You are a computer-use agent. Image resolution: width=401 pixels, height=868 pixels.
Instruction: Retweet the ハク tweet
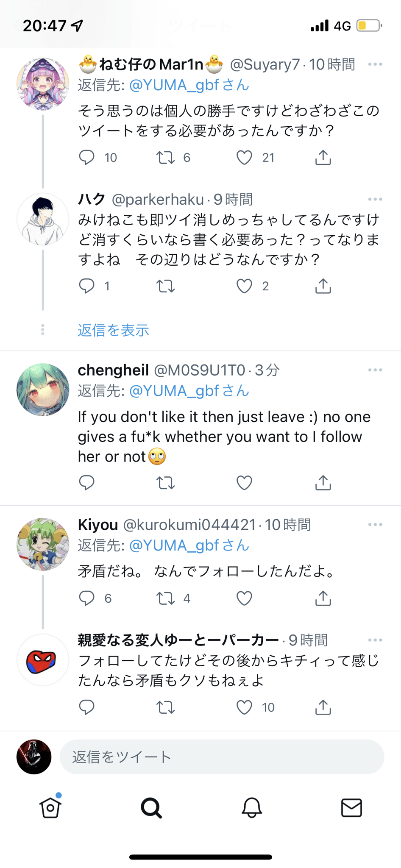coord(166,287)
